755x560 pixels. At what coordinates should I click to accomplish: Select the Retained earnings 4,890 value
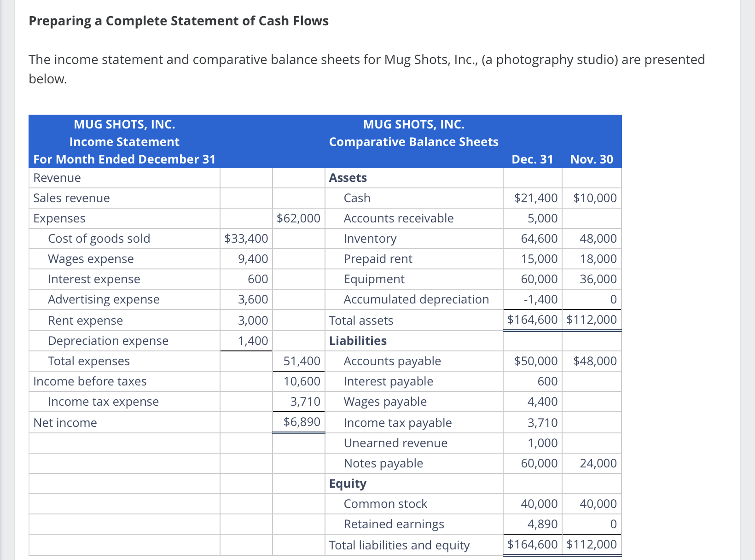[x=542, y=524]
